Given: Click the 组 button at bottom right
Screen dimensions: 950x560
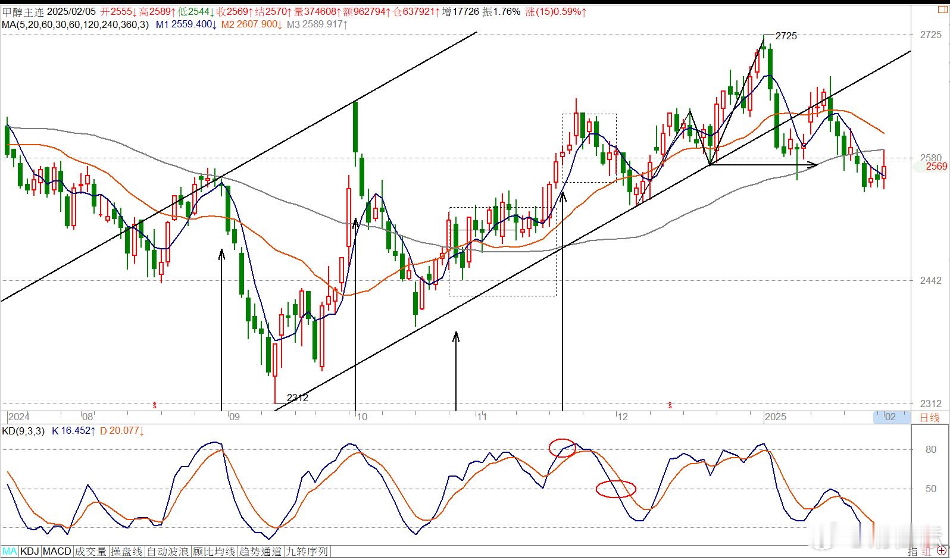Looking at the screenshot, I should tap(927, 551).
